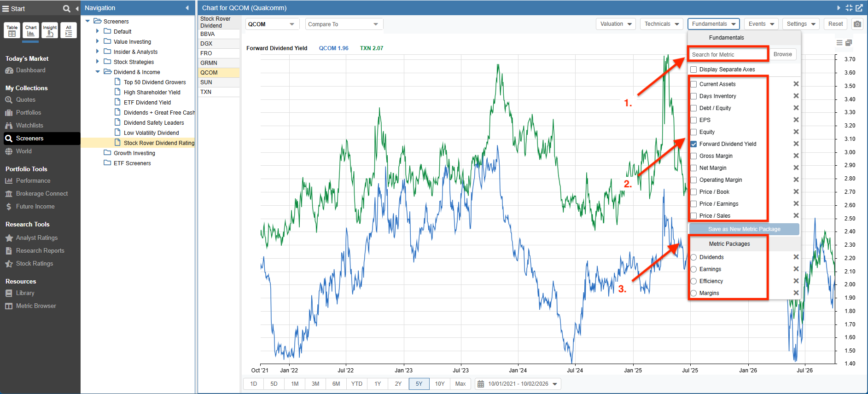Click the chart screenshot camera icon
The height and width of the screenshot is (394, 868).
(x=857, y=24)
